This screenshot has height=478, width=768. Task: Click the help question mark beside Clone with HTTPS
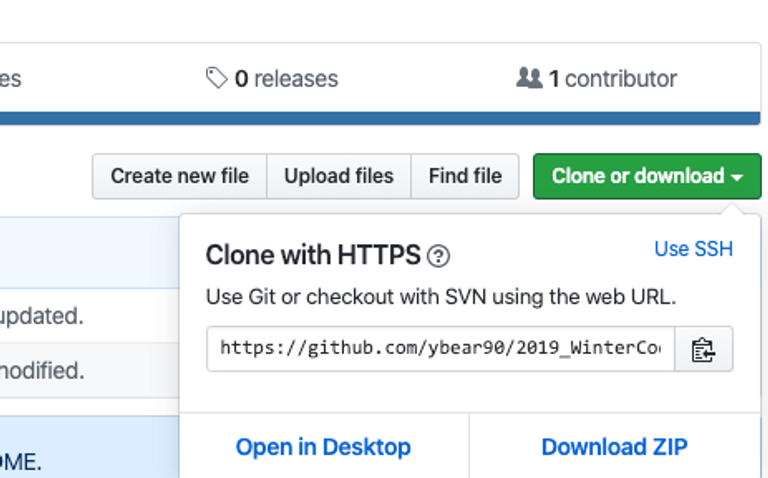click(438, 256)
